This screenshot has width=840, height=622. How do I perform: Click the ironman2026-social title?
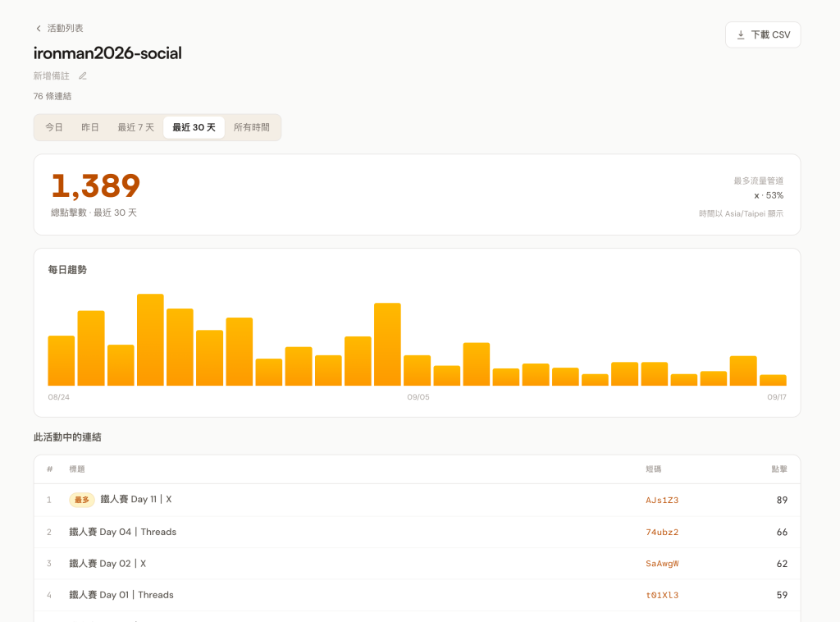click(x=107, y=53)
